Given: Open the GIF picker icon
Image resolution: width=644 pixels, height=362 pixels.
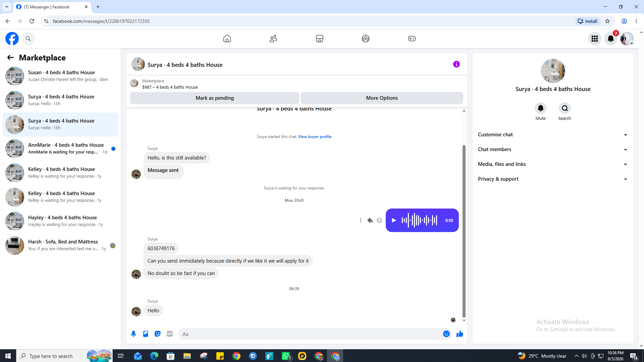Looking at the screenshot, I should coord(170,334).
